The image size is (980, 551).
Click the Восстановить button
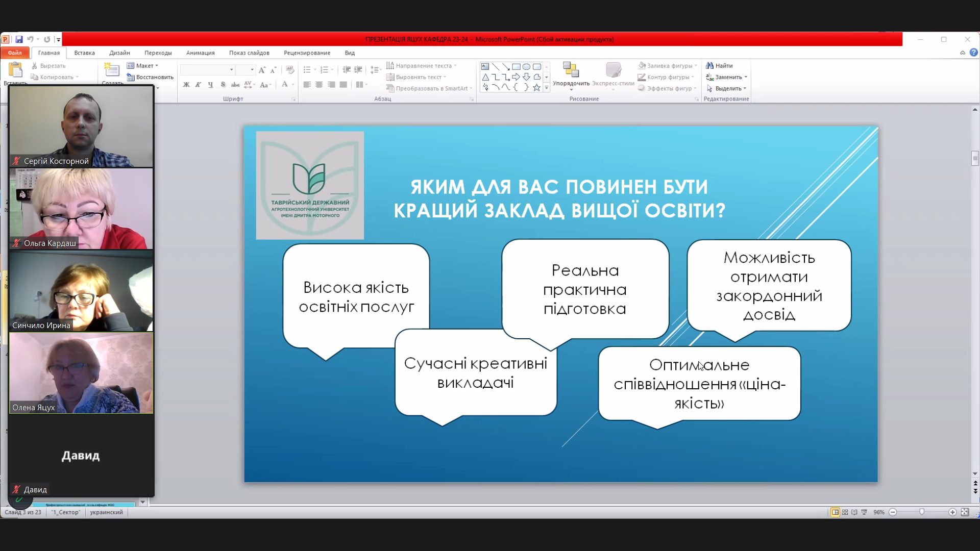(151, 77)
